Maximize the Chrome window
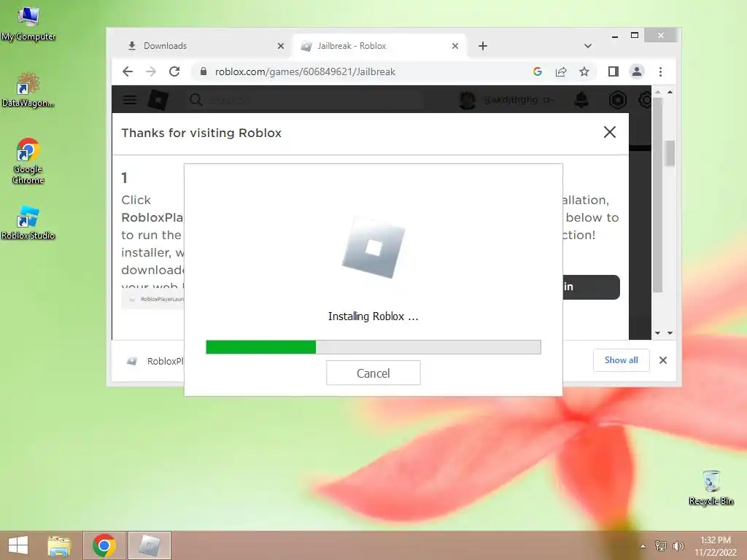 click(x=635, y=35)
